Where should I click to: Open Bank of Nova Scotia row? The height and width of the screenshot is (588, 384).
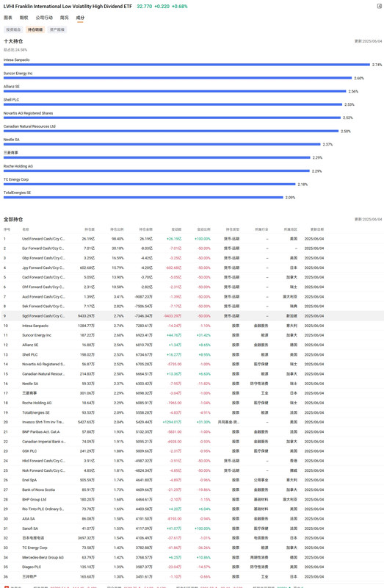[192, 490]
